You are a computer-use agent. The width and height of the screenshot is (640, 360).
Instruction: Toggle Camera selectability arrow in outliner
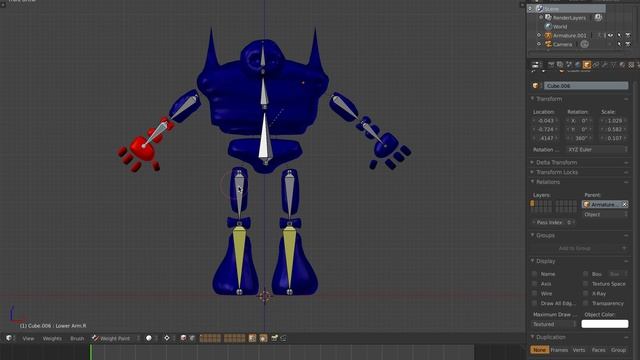click(619, 44)
